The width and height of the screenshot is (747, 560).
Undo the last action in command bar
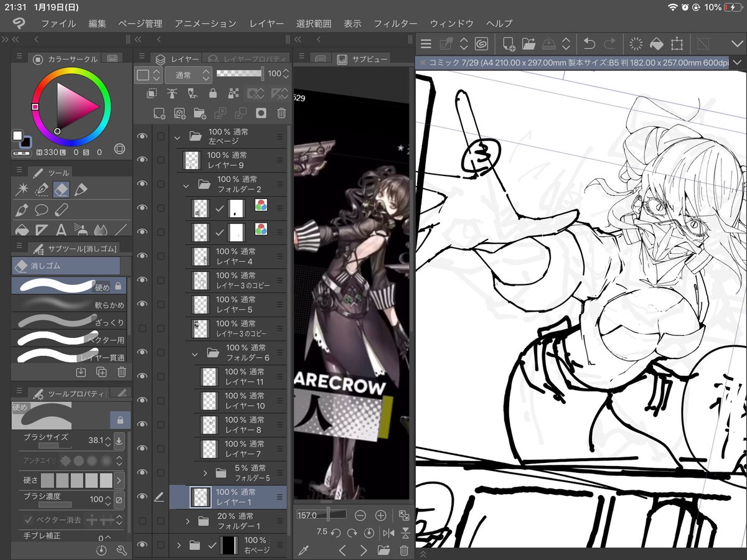[x=588, y=44]
